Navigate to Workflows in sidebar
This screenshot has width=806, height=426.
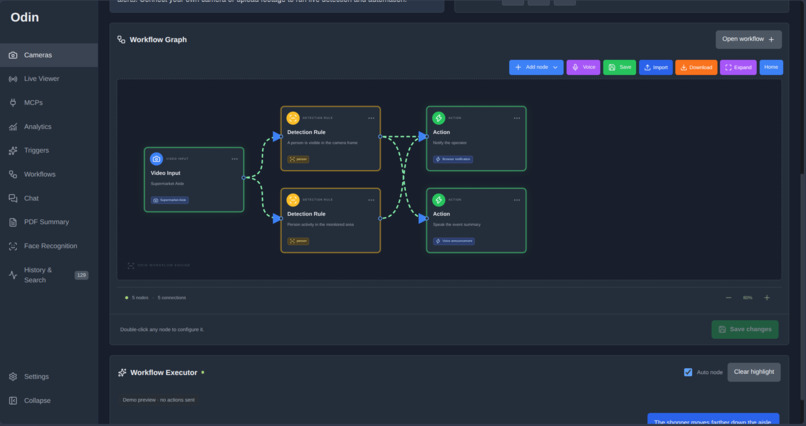pyautogui.click(x=48, y=174)
